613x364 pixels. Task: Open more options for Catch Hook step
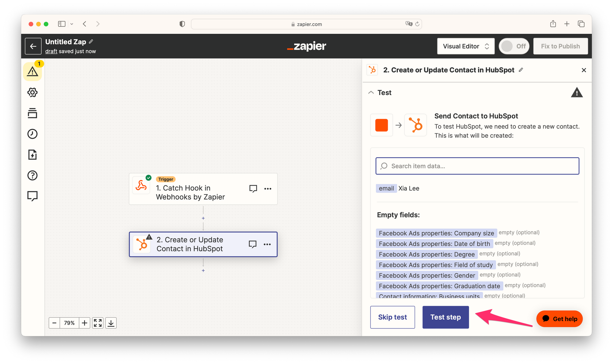pyautogui.click(x=268, y=189)
